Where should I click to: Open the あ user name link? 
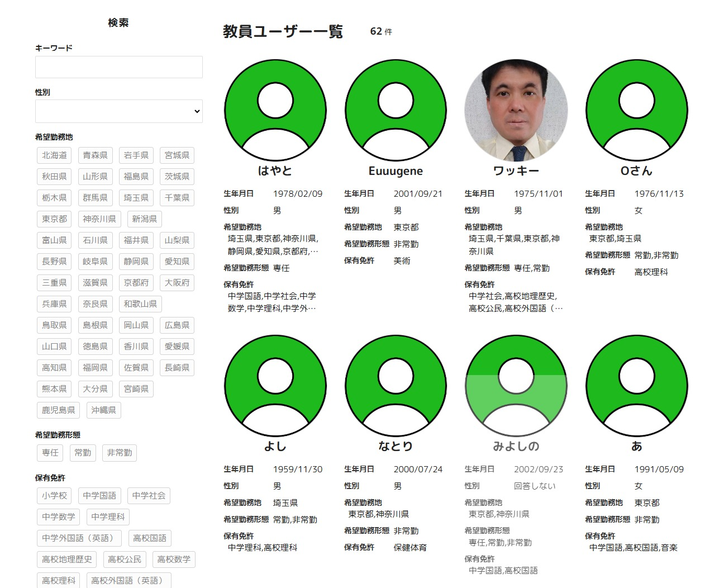click(637, 447)
